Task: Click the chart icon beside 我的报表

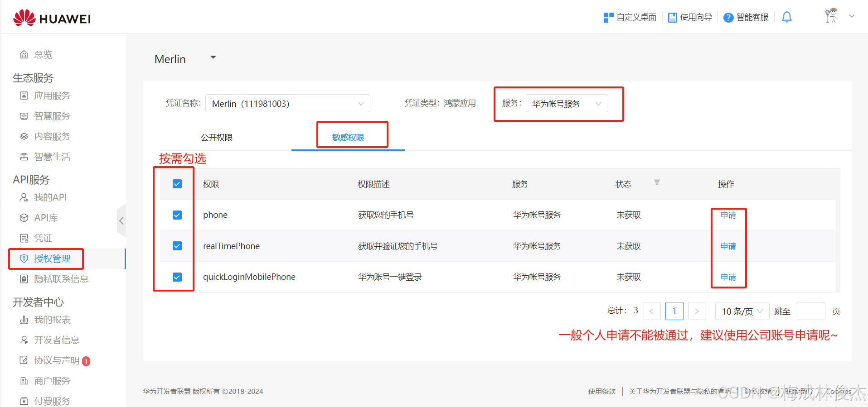Action: click(x=24, y=320)
